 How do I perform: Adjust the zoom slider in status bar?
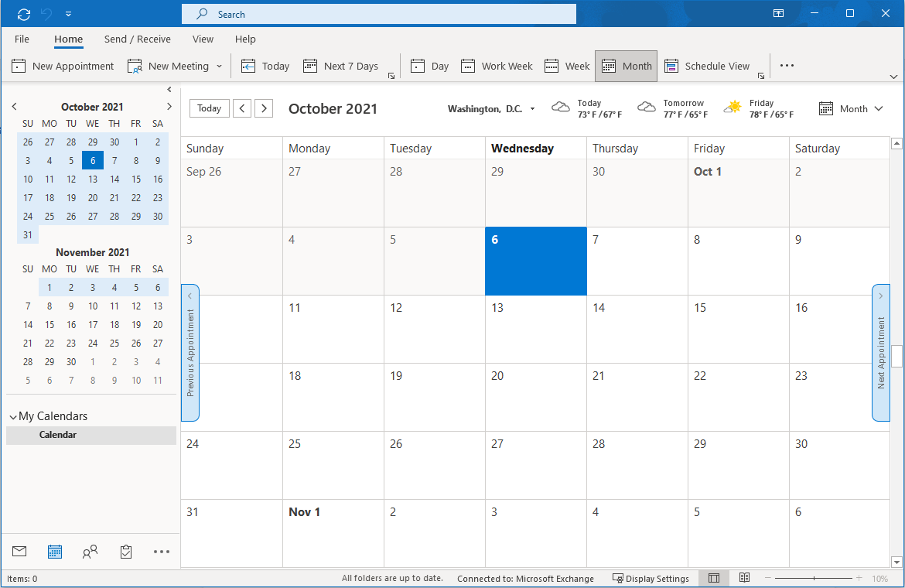click(814, 578)
